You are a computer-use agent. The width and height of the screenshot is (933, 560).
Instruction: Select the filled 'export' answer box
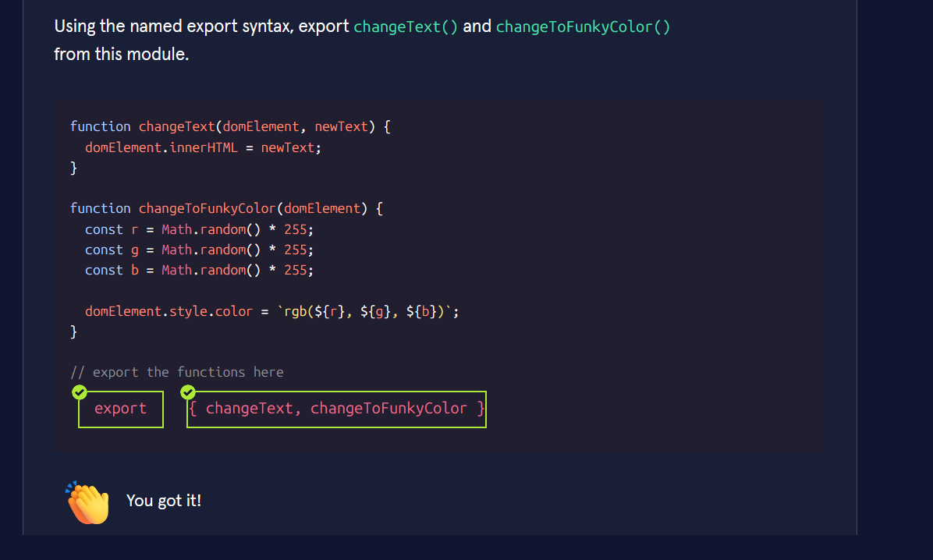coord(121,409)
